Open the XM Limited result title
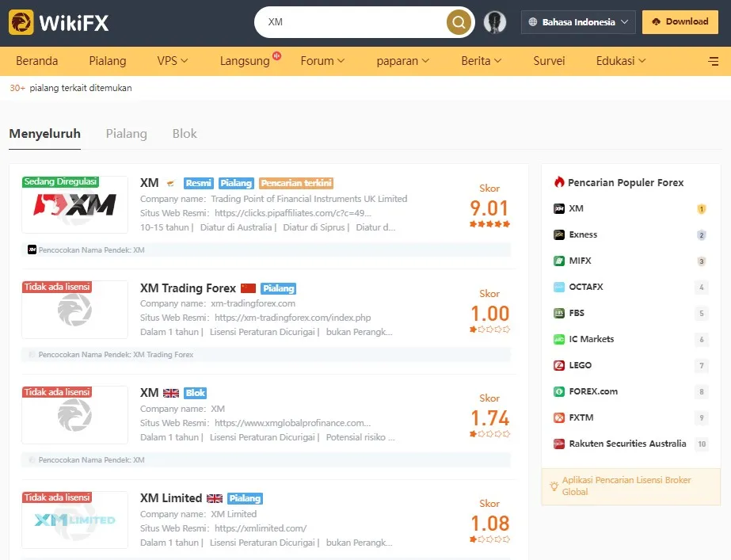The height and width of the screenshot is (560, 731). coord(171,498)
